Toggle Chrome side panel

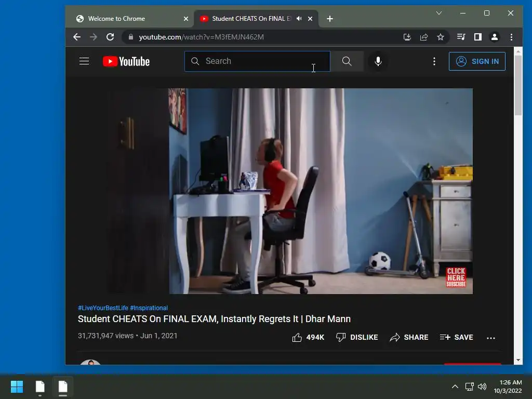pyautogui.click(x=478, y=37)
